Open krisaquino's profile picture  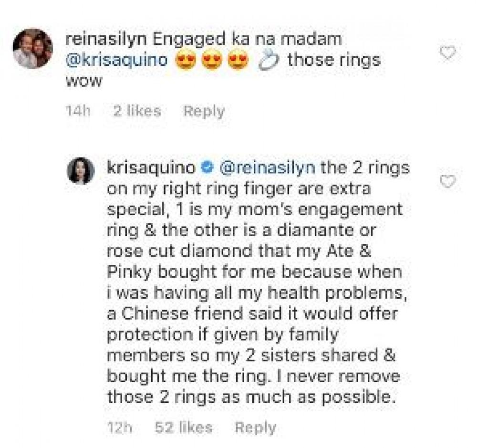(81, 171)
